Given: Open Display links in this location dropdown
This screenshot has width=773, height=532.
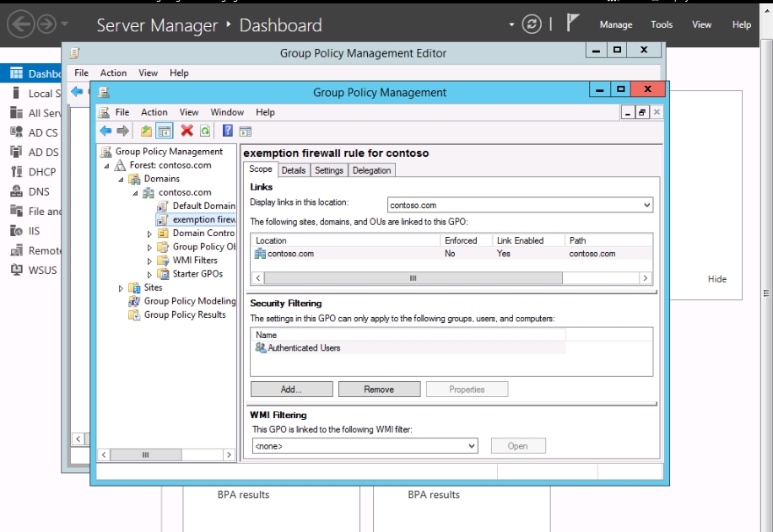Looking at the screenshot, I should click(646, 205).
